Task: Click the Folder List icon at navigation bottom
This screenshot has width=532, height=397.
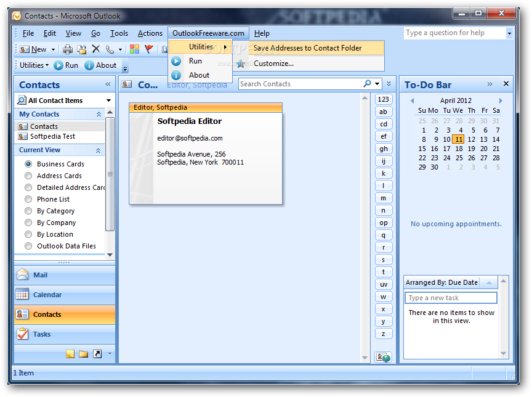Action: coord(84,354)
